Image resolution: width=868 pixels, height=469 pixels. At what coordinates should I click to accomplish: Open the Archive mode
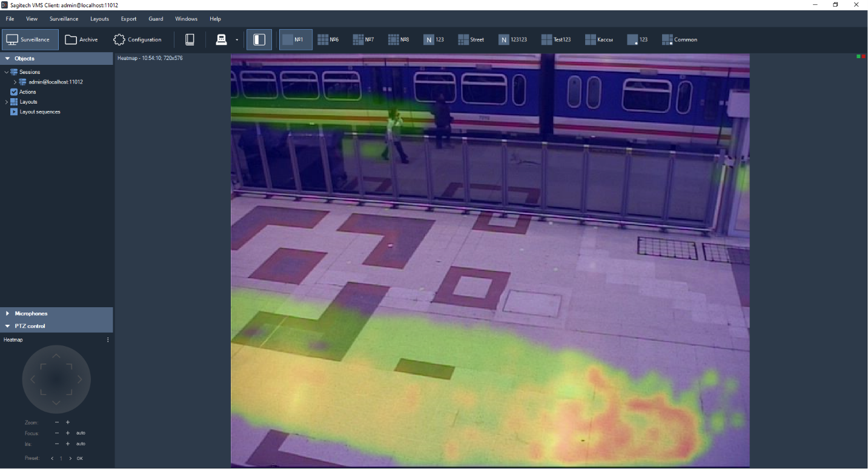pos(81,40)
